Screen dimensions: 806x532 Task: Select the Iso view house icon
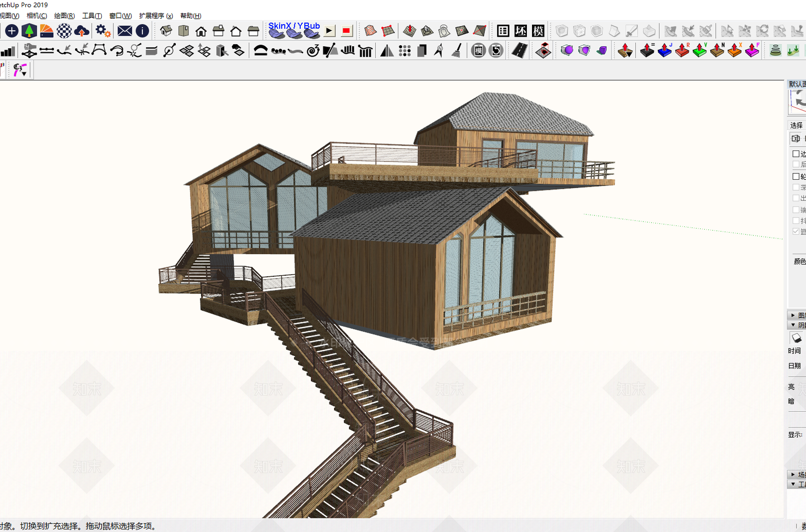point(166,31)
